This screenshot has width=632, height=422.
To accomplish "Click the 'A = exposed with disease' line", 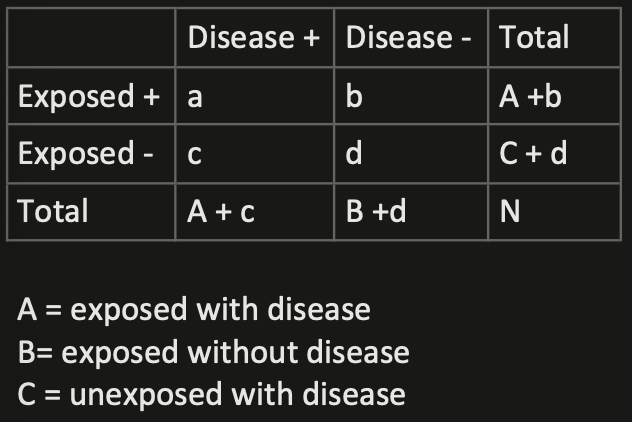I will 194,309.
